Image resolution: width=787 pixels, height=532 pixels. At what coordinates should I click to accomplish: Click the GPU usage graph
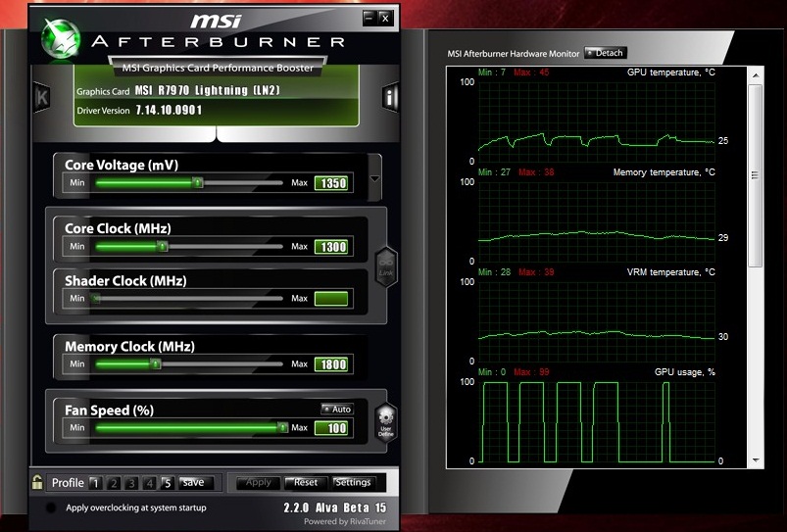(596, 421)
